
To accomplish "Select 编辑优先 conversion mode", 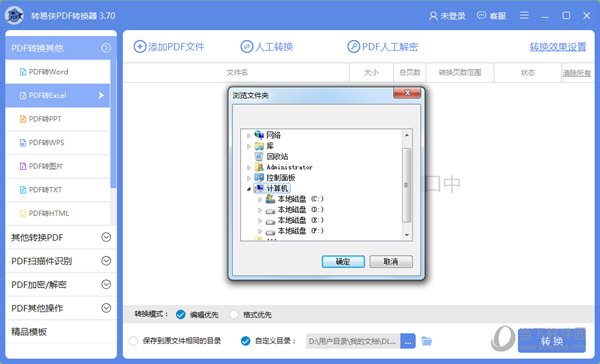I will [x=181, y=315].
